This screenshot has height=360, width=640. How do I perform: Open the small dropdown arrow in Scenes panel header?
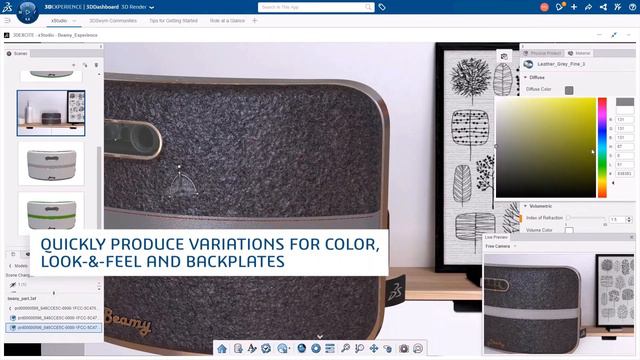click(x=73, y=65)
